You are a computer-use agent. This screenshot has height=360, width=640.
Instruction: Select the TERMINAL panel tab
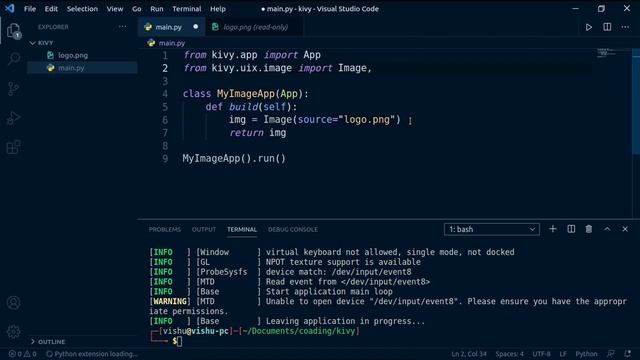pos(242,229)
